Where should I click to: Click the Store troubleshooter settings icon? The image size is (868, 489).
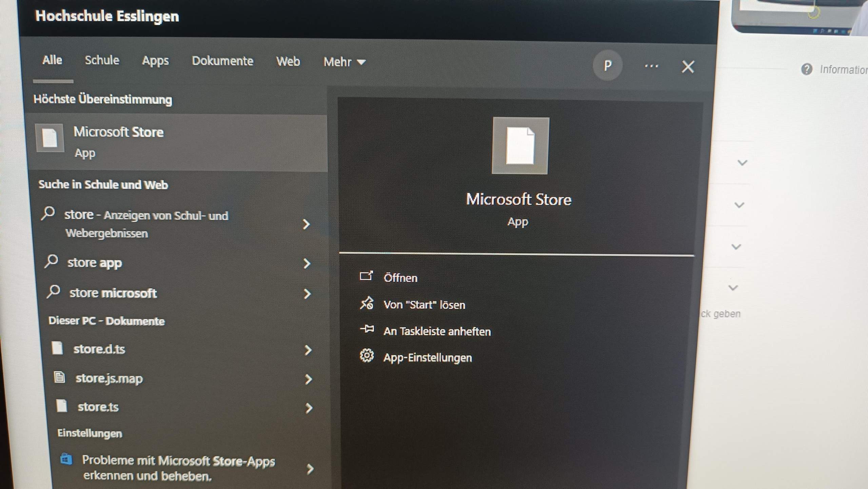66,460
